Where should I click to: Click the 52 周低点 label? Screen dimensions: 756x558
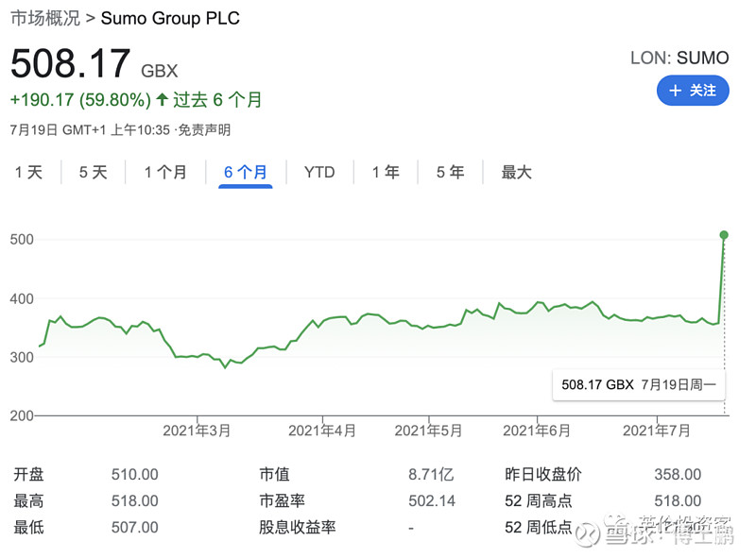[539, 528]
